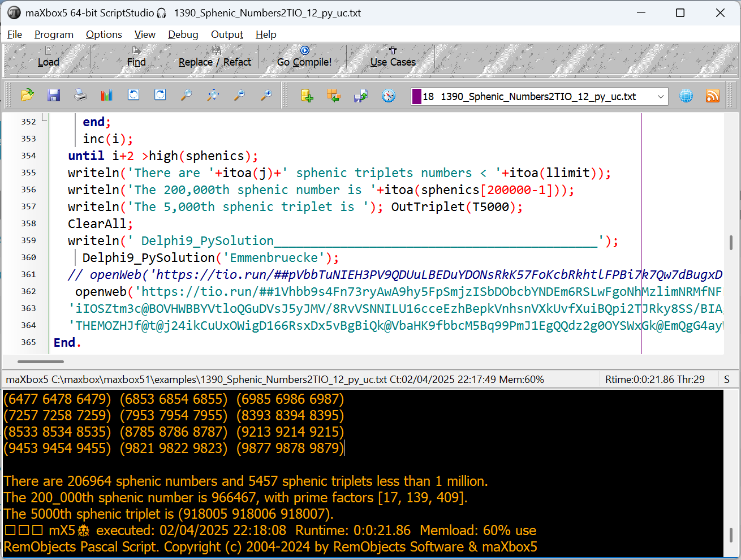Open the Program menu

point(54,35)
